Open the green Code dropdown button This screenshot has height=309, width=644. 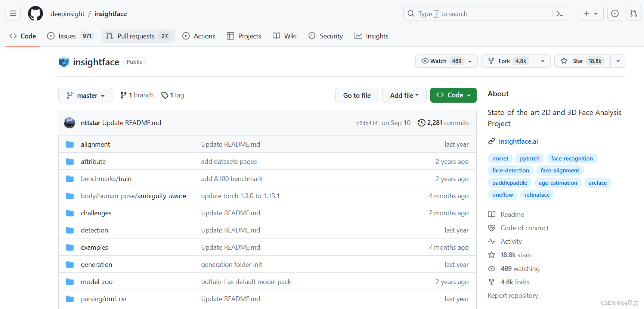coord(453,95)
